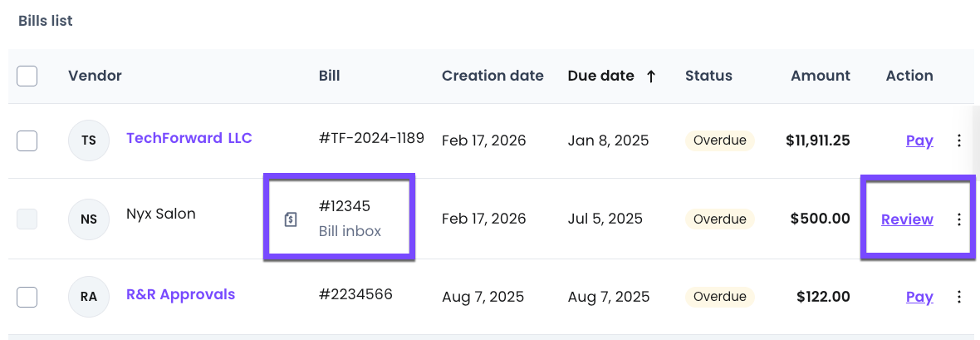
Task: Open the Bill inbox icon for Nyx Salon
Action: point(291,219)
